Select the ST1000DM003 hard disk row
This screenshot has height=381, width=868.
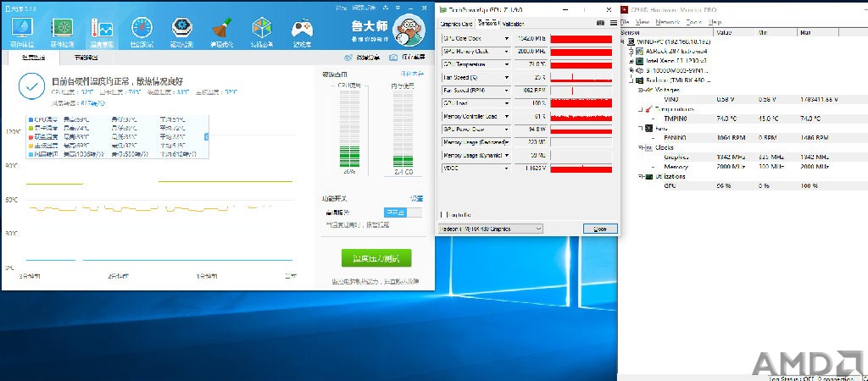[x=672, y=70]
